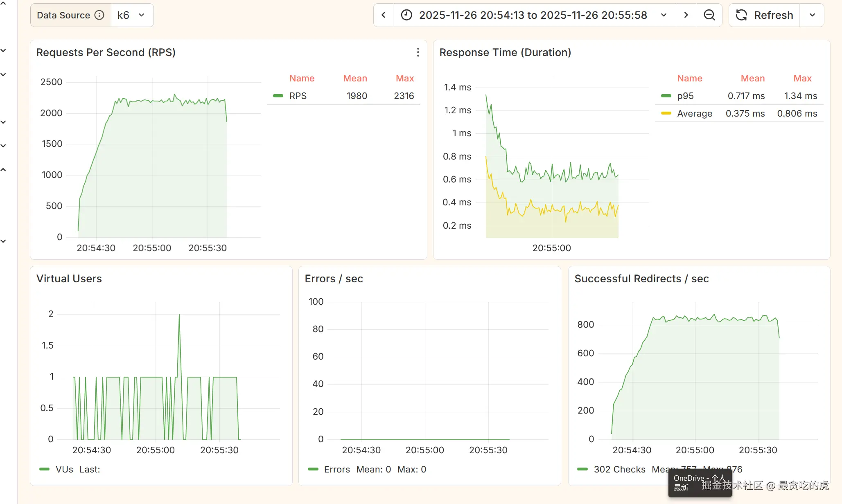Open the refresh interval dropdown arrow
The height and width of the screenshot is (504, 842).
coord(812,15)
